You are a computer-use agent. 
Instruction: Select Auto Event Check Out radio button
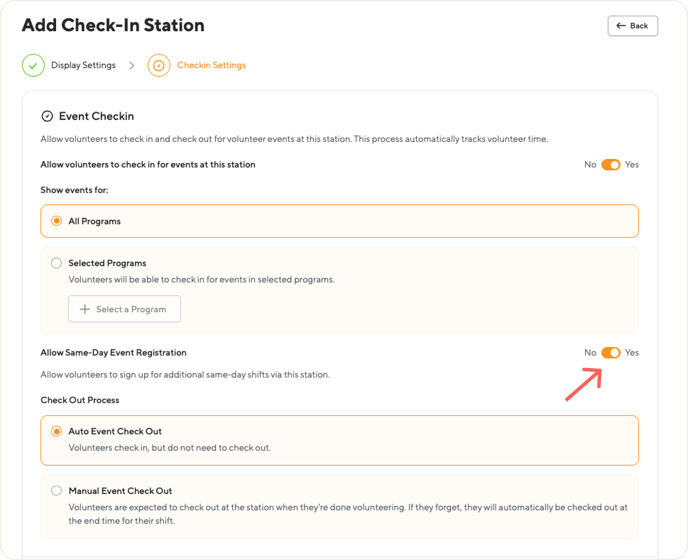coord(56,432)
